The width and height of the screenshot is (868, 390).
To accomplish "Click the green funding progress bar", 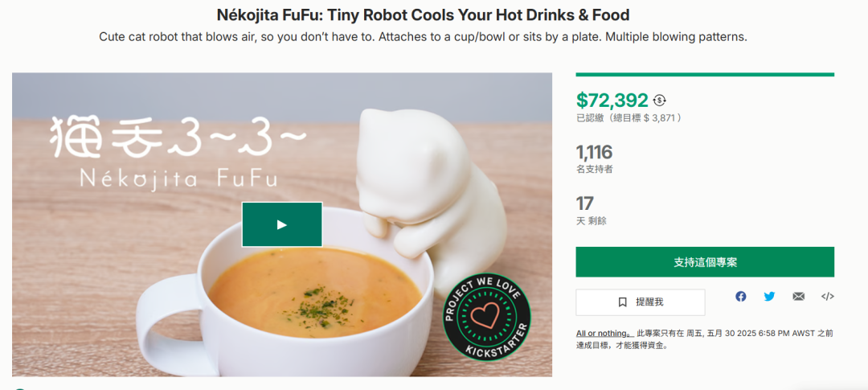I will 705,74.
